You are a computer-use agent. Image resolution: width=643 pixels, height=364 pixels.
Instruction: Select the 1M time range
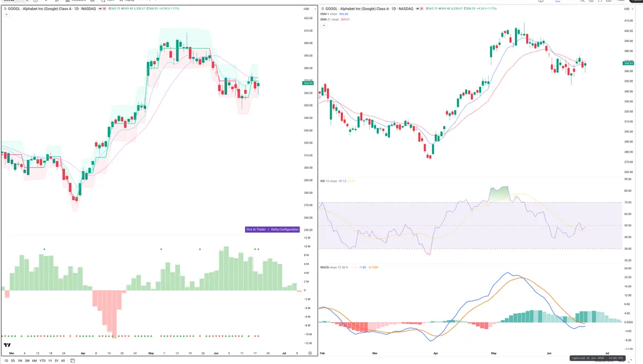(x=20, y=361)
